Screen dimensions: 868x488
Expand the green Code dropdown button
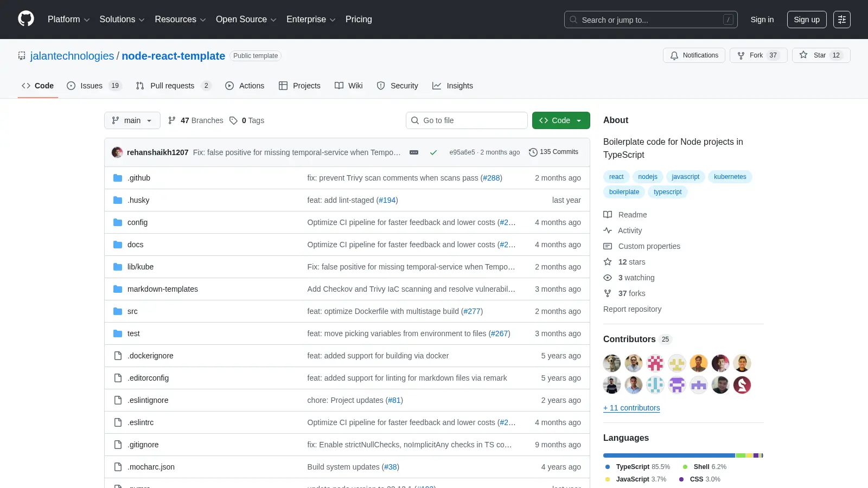coord(561,120)
